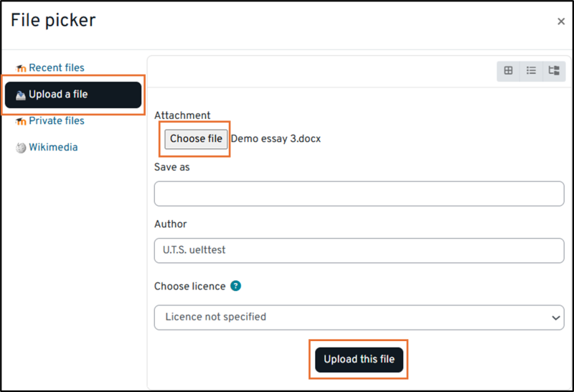Click the licence dropdown chevron arrow
574x392 pixels.
point(555,317)
